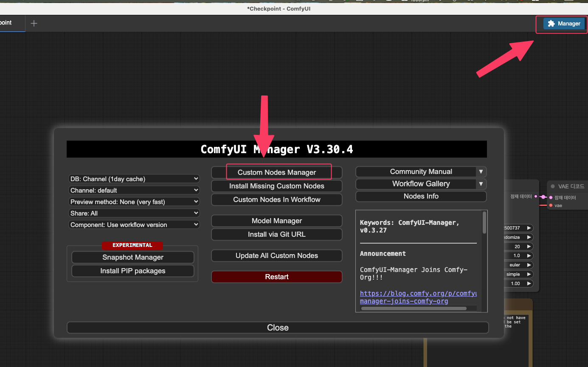The height and width of the screenshot is (367, 588).
Task: Increment the seed value ending 500737
Action: click(529, 228)
